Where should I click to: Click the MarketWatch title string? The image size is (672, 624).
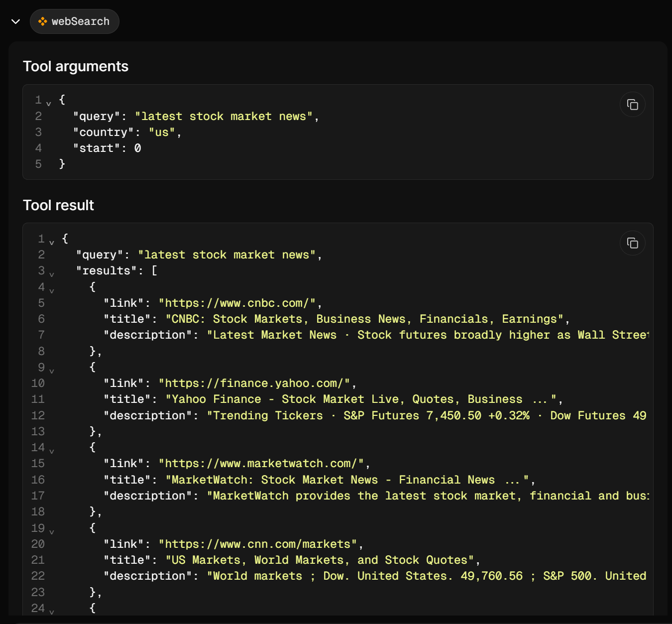tap(347, 480)
